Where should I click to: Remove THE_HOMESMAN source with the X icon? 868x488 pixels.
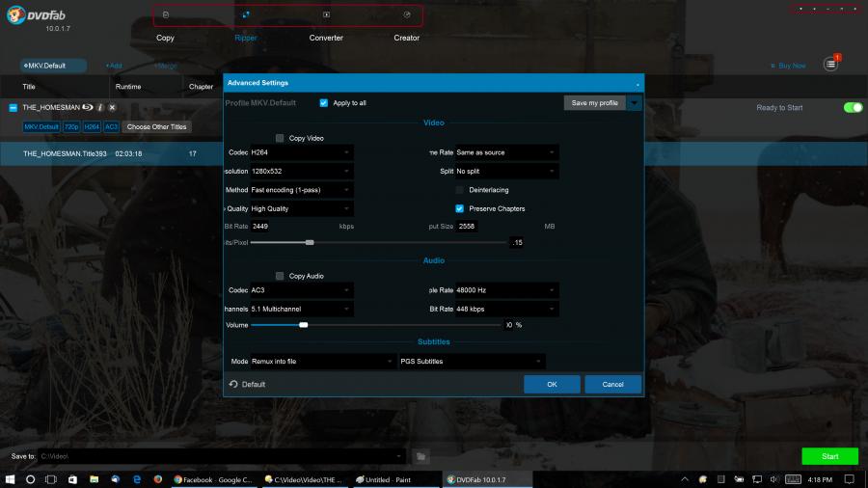(x=112, y=108)
